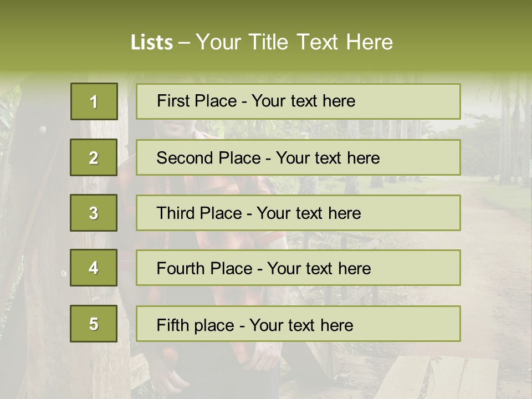Click the slide title text
532x399 pixels.
coord(262,42)
